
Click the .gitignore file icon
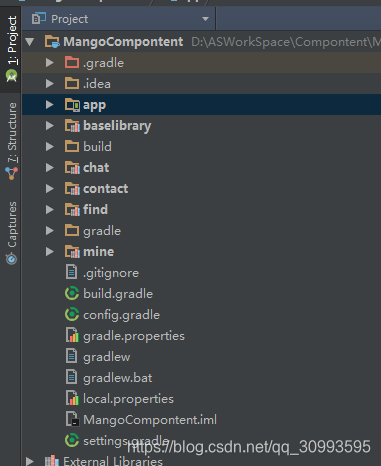(72, 272)
